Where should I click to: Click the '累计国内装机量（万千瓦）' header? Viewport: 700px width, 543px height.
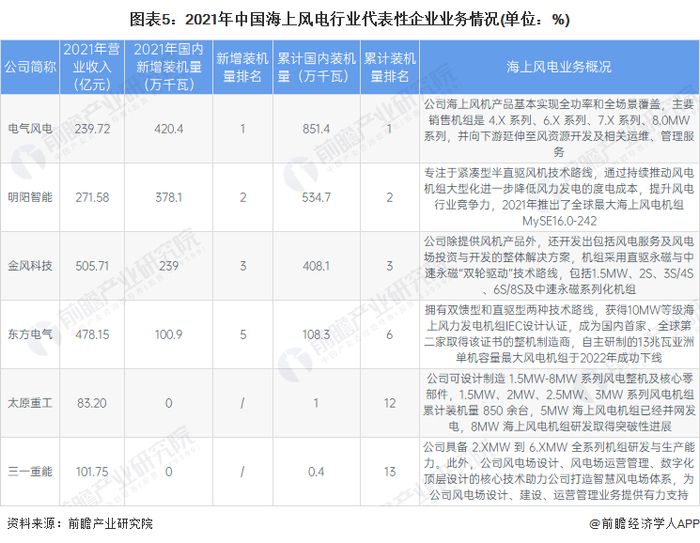[317, 67]
